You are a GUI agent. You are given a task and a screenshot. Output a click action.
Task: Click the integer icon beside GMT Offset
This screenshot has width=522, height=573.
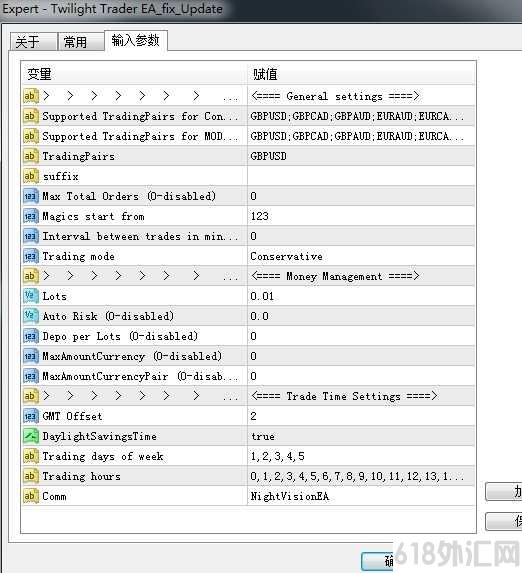pyautogui.click(x=30, y=416)
